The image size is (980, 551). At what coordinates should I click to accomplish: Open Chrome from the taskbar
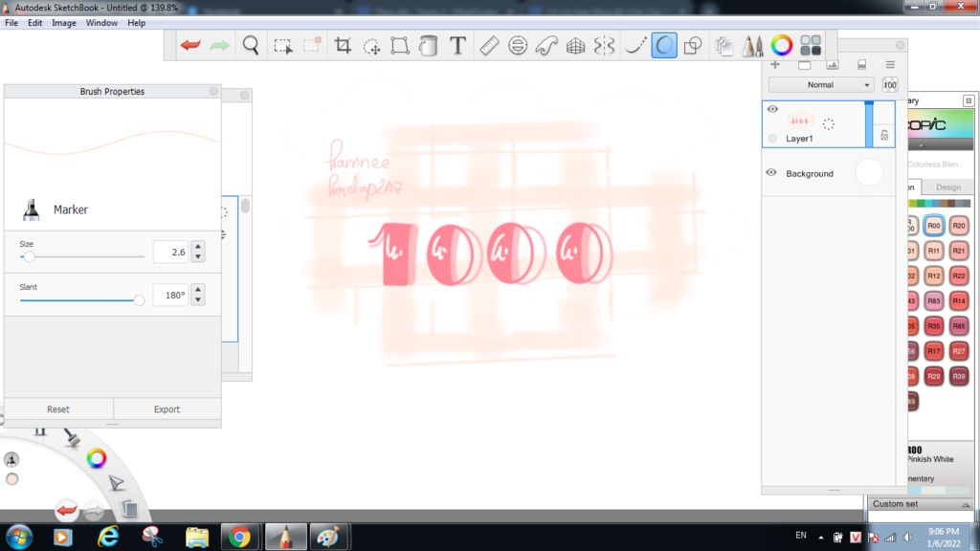pos(239,537)
